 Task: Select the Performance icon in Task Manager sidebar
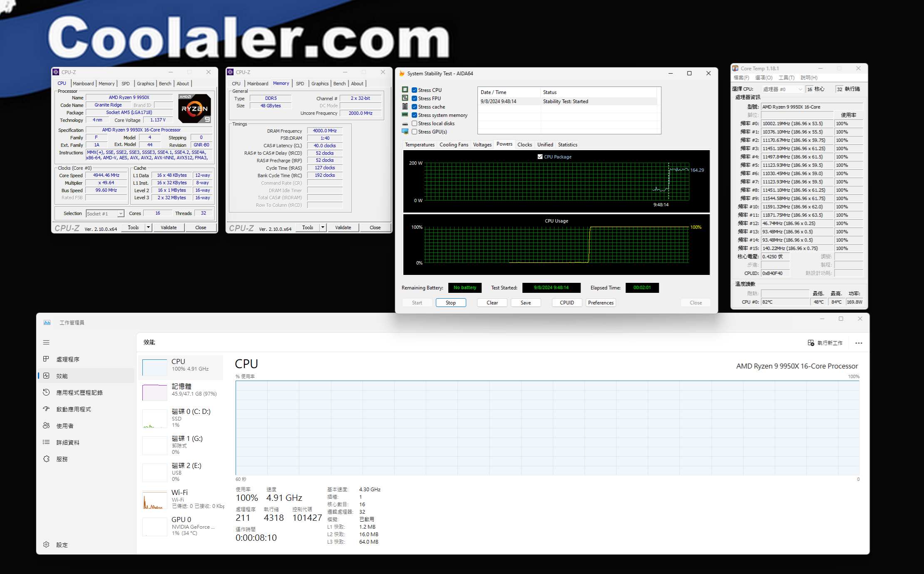[x=46, y=376]
